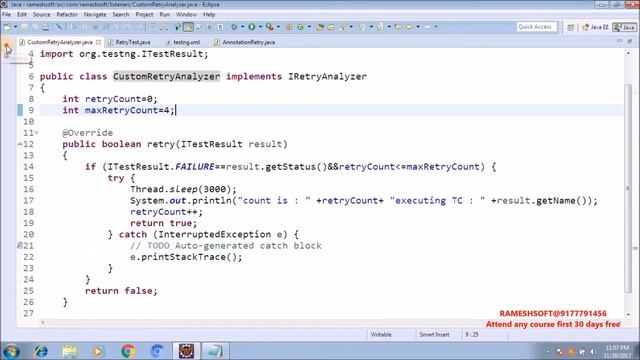Open the New file dropdown arrow

16,27
